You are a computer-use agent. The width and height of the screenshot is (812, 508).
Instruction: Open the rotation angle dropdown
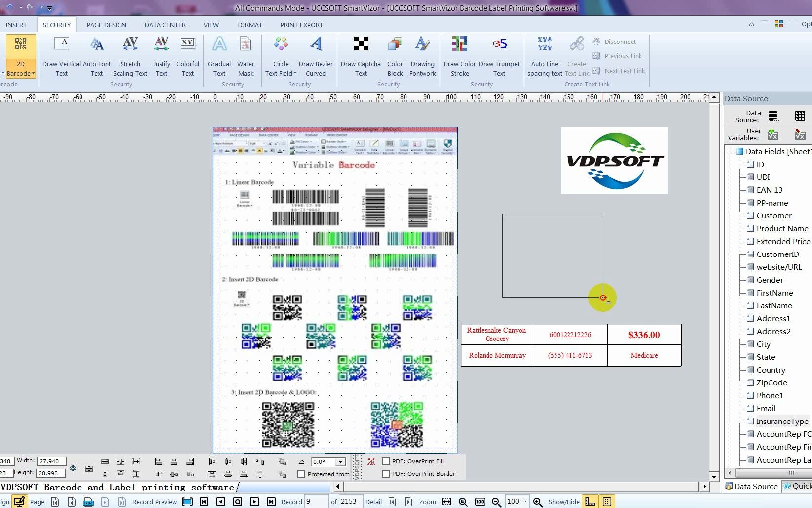pos(340,462)
